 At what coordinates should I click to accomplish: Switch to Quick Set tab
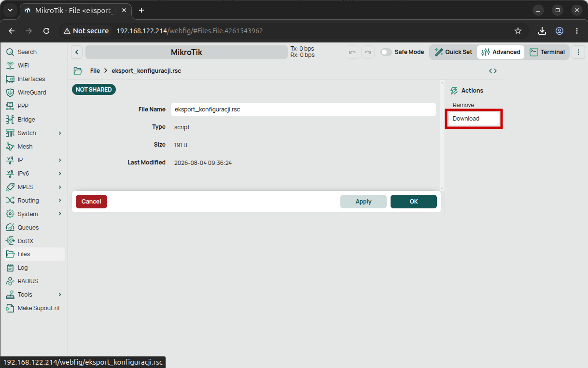coord(453,52)
